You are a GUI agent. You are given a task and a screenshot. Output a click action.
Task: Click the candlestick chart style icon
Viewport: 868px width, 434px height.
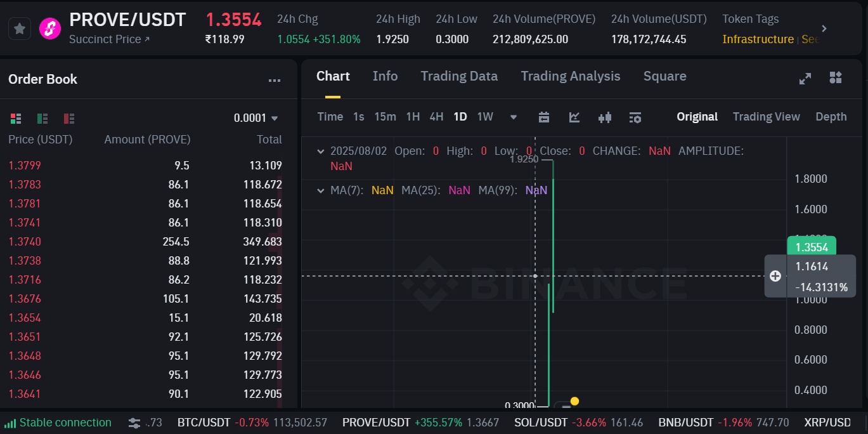point(605,117)
